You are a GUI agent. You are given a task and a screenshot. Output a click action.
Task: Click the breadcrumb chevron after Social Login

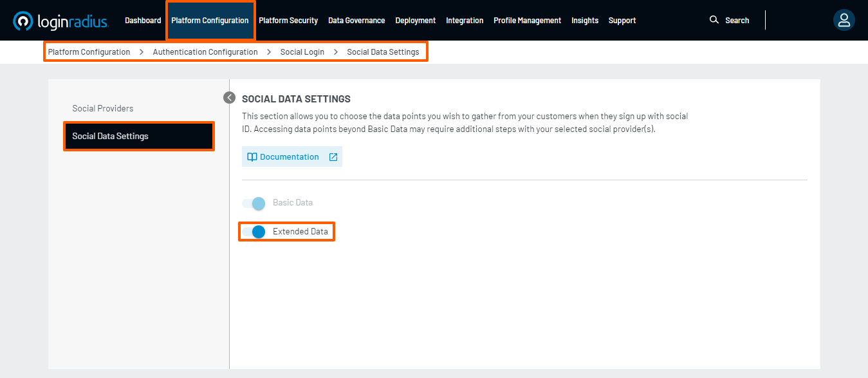click(335, 52)
